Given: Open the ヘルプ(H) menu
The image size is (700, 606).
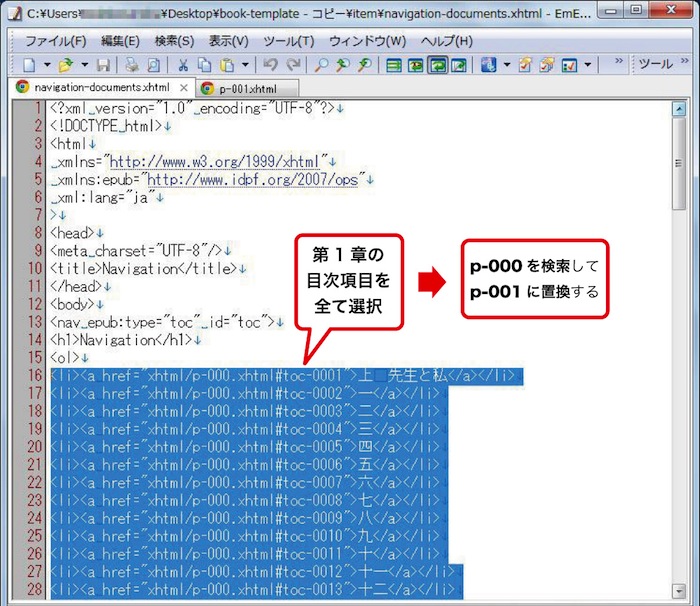Looking at the screenshot, I should pyautogui.click(x=446, y=41).
